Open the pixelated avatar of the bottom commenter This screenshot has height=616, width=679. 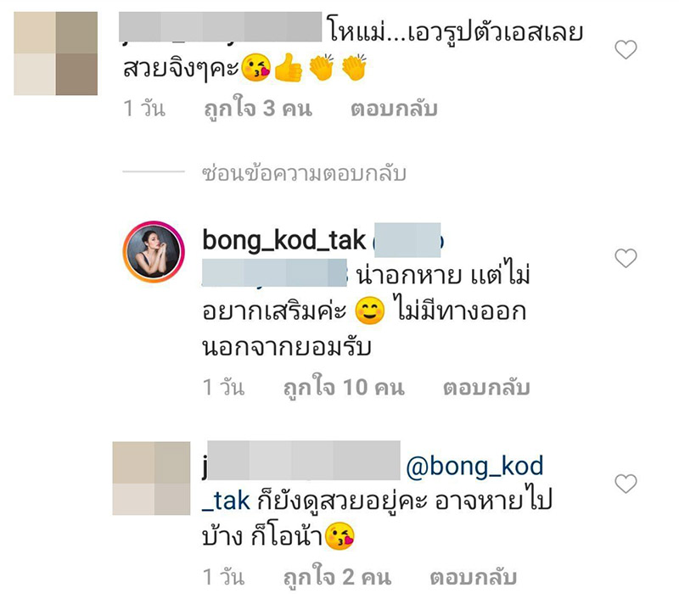(151, 479)
